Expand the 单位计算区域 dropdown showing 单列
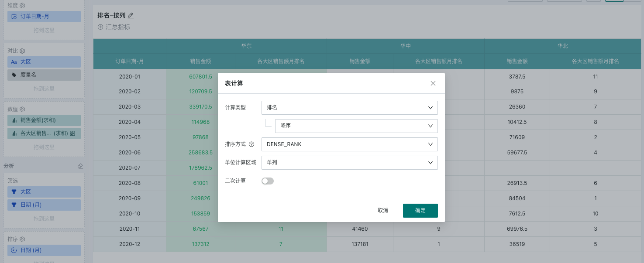Viewport: 644px width, 263px height. click(349, 163)
